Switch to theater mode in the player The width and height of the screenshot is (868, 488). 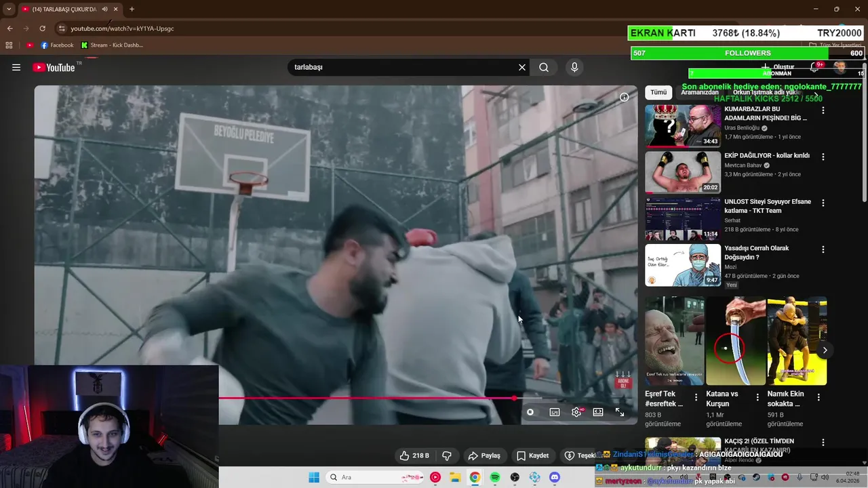pos(598,412)
